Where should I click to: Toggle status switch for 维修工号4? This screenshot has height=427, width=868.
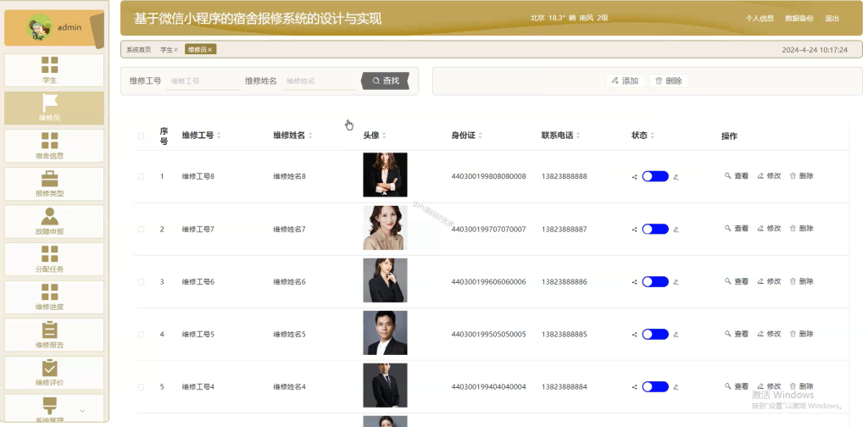[x=655, y=386]
